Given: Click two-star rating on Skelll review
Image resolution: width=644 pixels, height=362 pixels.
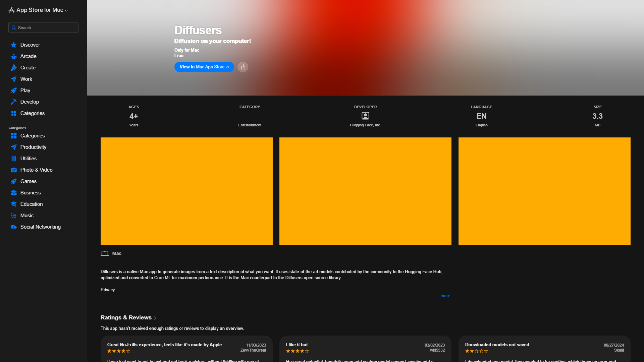Looking at the screenshot, I should [477, 351].
